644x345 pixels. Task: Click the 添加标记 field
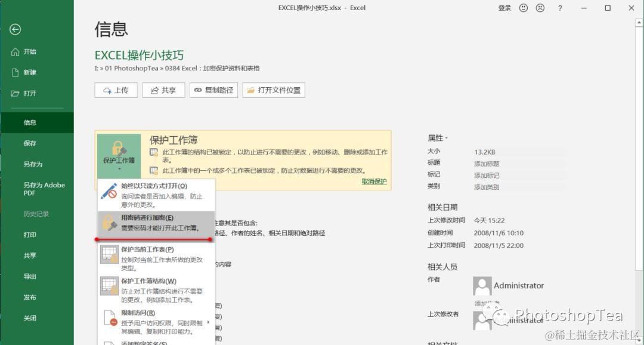tap(487, 175)
